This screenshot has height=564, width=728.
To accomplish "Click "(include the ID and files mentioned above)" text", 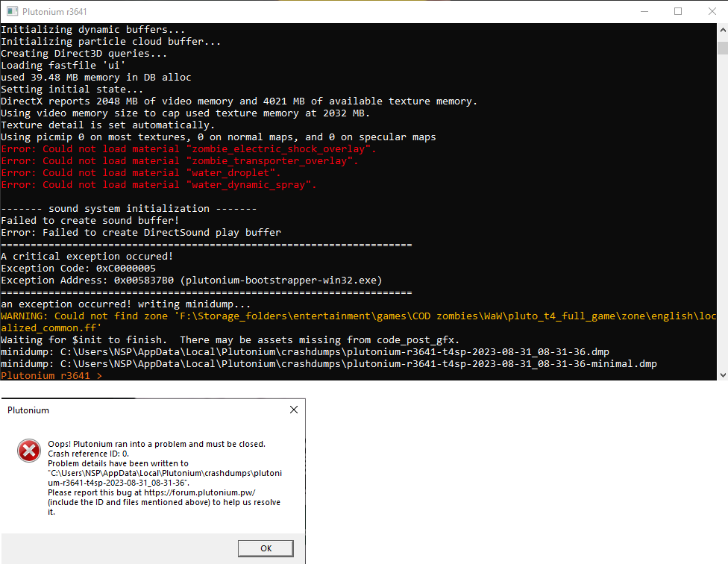I will pos(129,503).
